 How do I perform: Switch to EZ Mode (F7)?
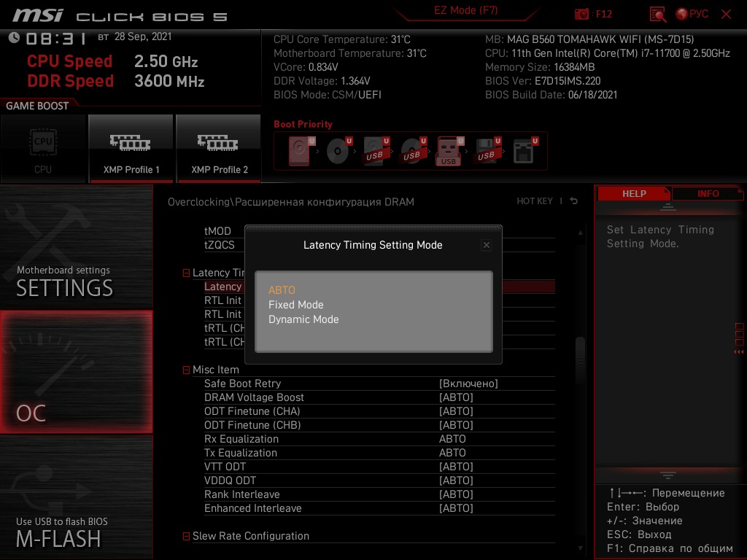(465, 10)
